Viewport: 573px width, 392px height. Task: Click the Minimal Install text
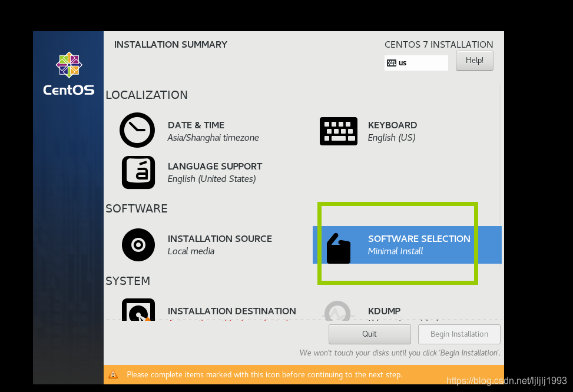coord(395,251)
